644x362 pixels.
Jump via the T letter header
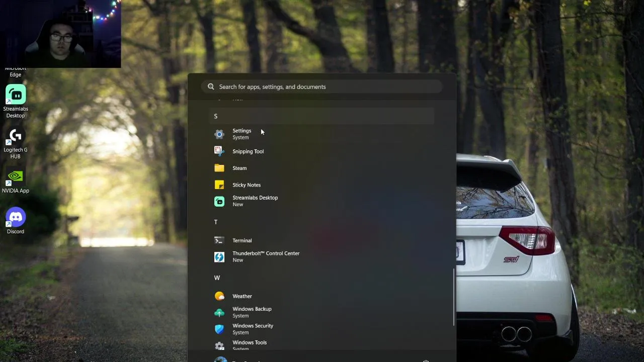click(x=216, y=222)
